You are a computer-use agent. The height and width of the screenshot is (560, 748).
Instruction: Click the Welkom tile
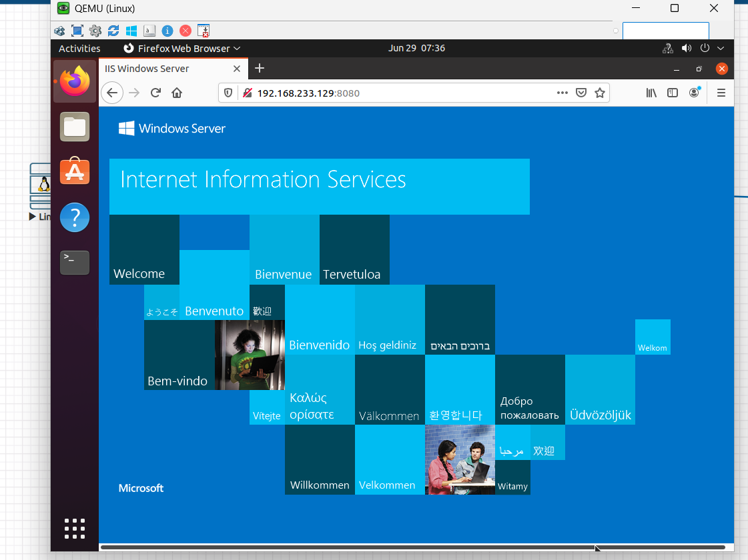coord(653,337)
